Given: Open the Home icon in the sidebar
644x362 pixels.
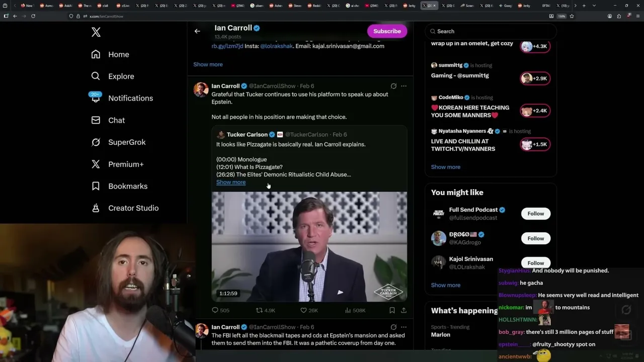Looking at the screenshot, I should [96, 54].
